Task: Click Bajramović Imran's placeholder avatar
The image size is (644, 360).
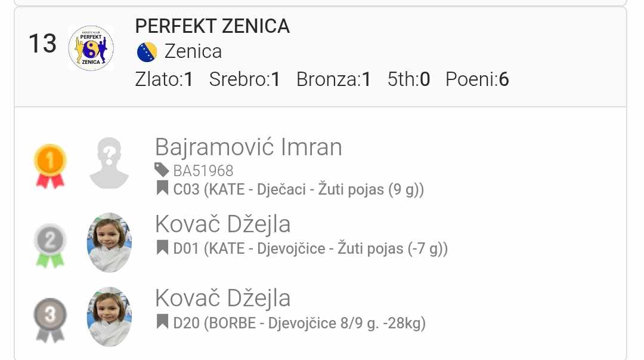Action: coord(109,164)
